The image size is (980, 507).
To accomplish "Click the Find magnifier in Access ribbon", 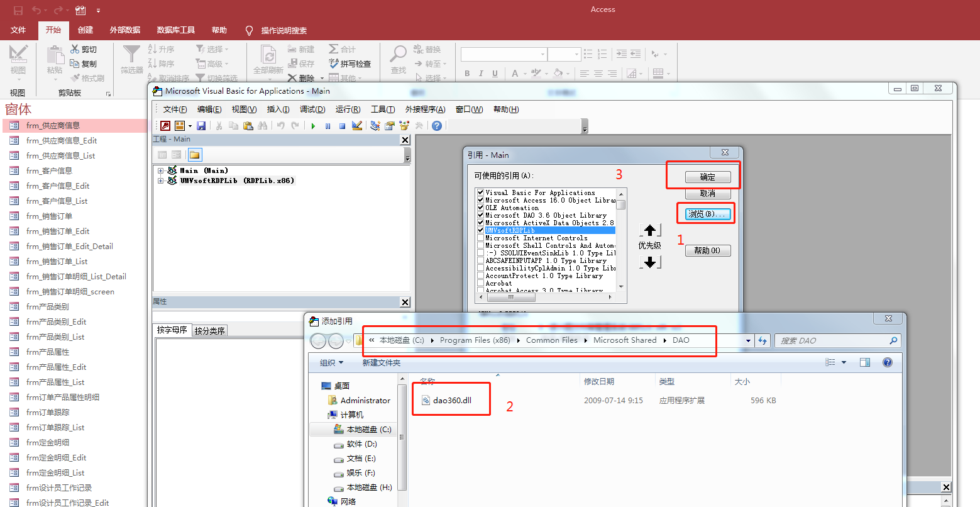I will coord(399,60).
